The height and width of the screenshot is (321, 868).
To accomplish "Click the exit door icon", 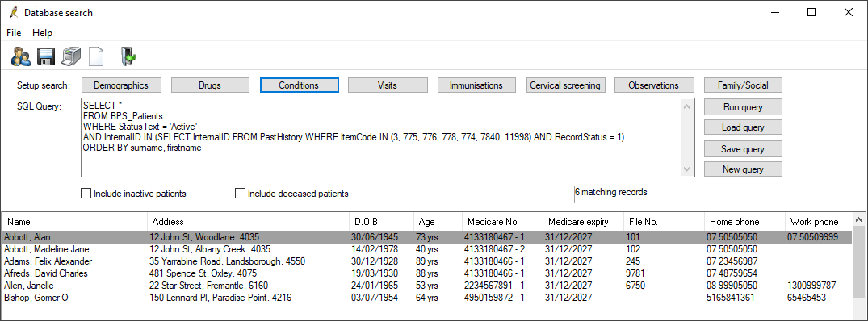I will [x=128, y=56].
